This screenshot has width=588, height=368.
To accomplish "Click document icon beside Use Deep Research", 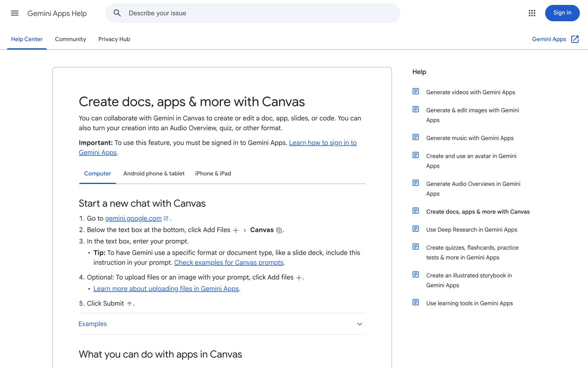I will pos(416,229).
